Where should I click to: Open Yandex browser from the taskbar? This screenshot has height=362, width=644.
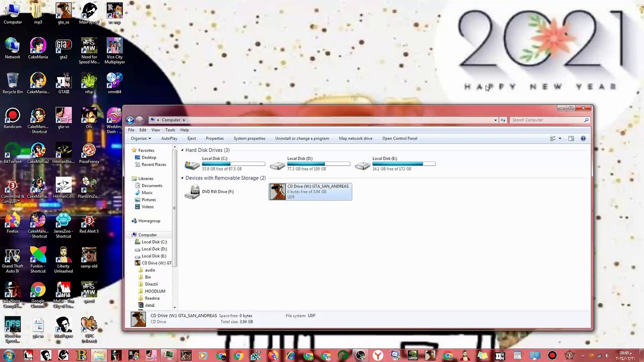click(x=378, y=356)
